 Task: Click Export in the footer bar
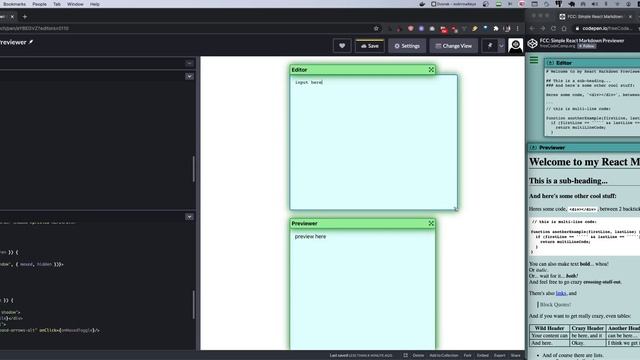coord(500,356)
